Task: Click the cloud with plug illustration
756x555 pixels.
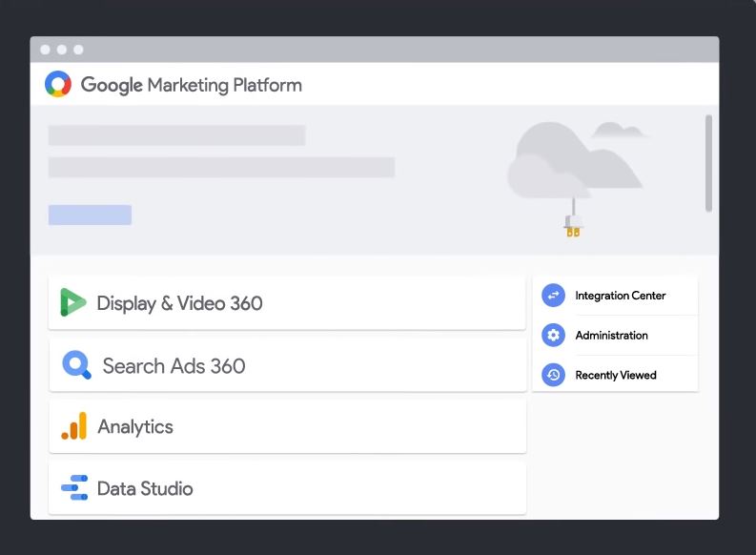Action: coord(578,178)
